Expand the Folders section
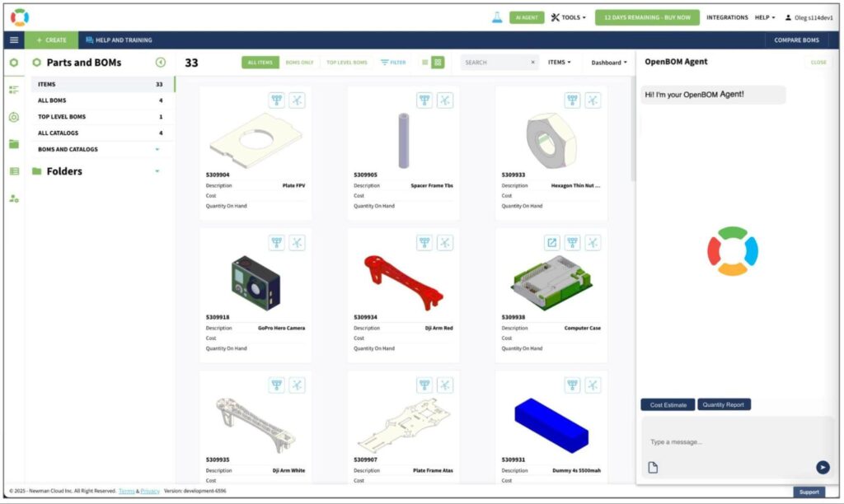 (x=157, y=171)
